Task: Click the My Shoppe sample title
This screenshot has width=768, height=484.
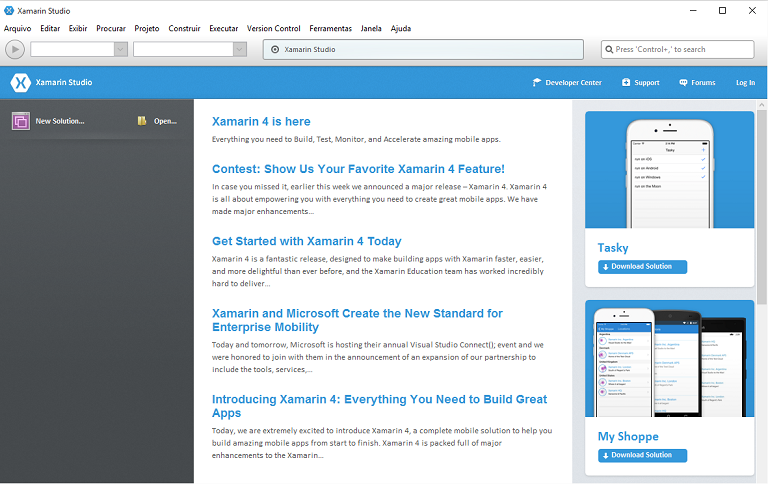Action: (x=628, y=436)
